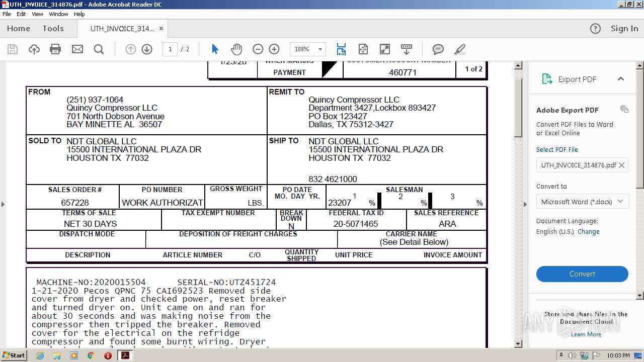Zoom in with plus icon

pyautogui.click(x=274, y=49)
